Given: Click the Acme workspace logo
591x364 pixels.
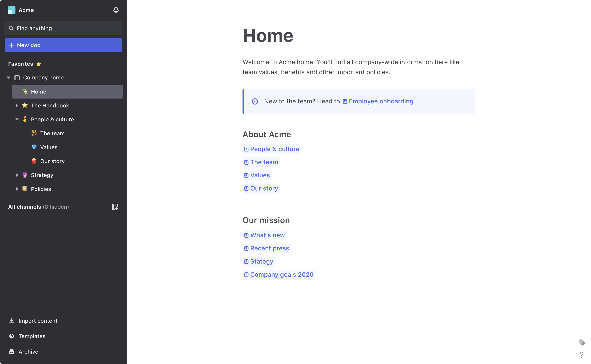Looking at the screenshot, I should (12, 10).
